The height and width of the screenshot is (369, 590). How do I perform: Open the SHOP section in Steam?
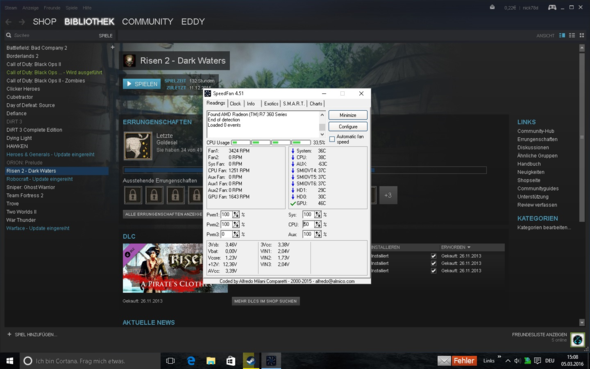44,22
